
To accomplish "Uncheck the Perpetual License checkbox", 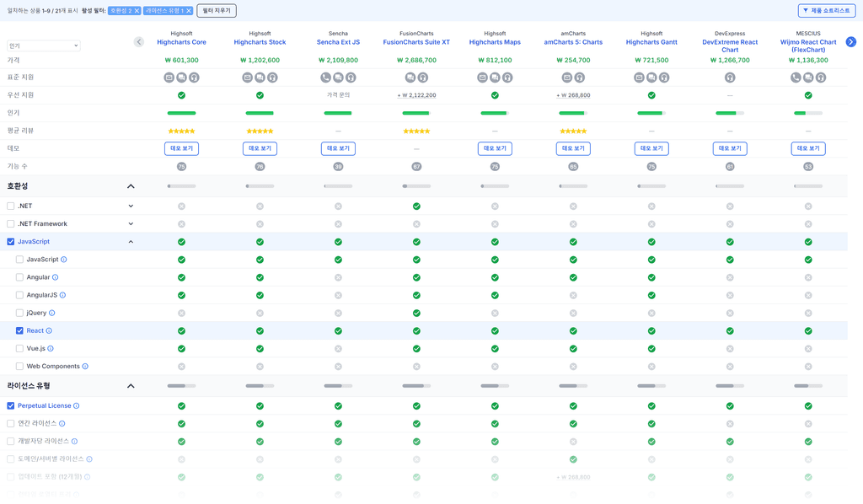I will coord(10,406).
